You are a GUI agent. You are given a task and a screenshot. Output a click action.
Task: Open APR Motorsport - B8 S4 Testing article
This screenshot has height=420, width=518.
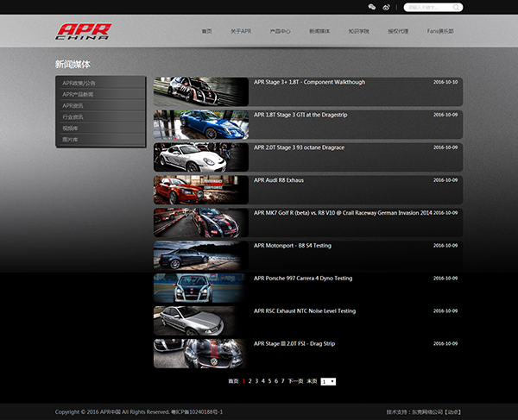tap(292, 246)
